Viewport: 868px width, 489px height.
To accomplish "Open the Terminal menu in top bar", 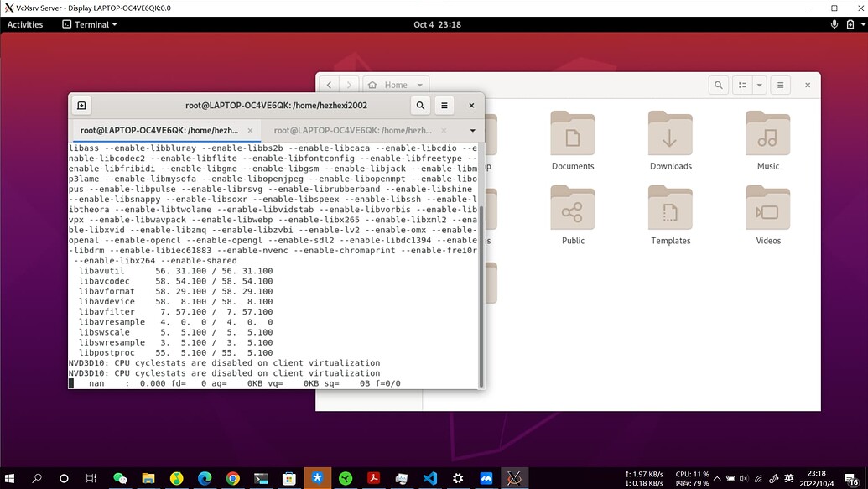I will 86,24.
